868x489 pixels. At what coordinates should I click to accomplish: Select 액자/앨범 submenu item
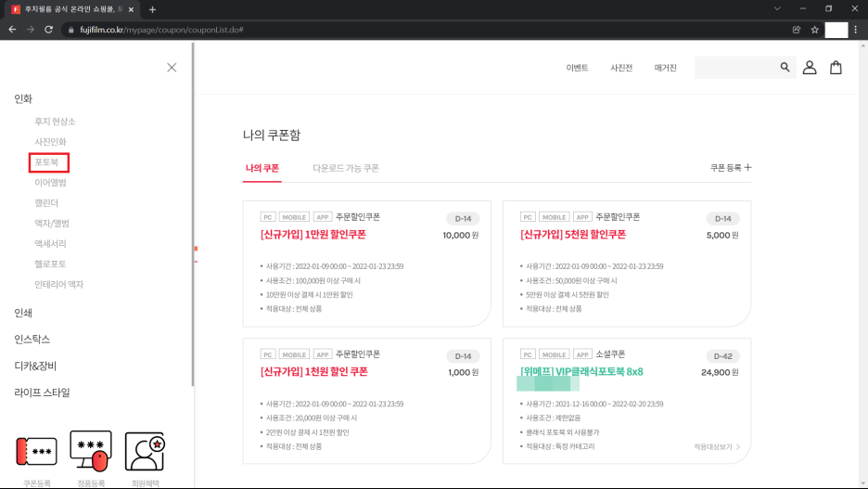[x=52, y=224]
